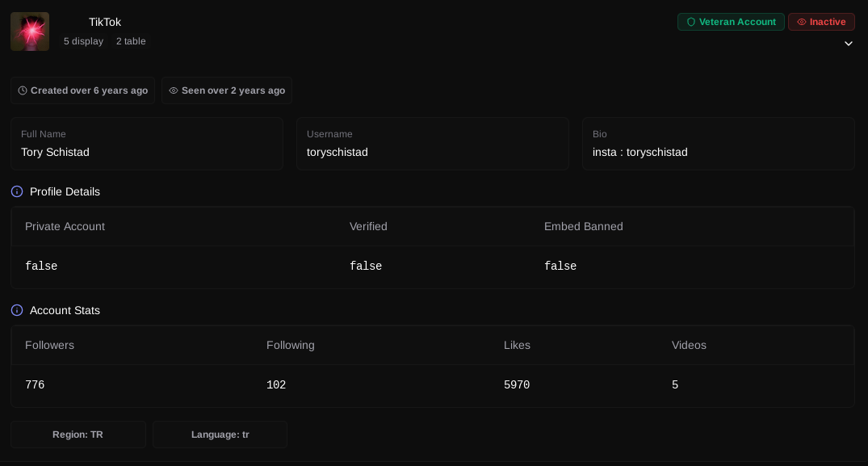This screenshot has width=868, height=466.
Task: Click the TikTok profile avatar thumbnail
Action: click(x=30, y=31)
